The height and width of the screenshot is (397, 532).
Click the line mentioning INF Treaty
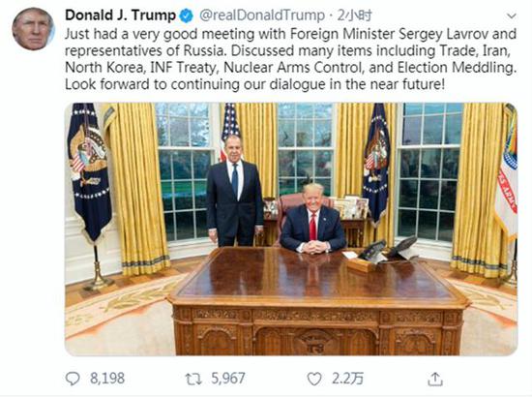click(290, 67)
